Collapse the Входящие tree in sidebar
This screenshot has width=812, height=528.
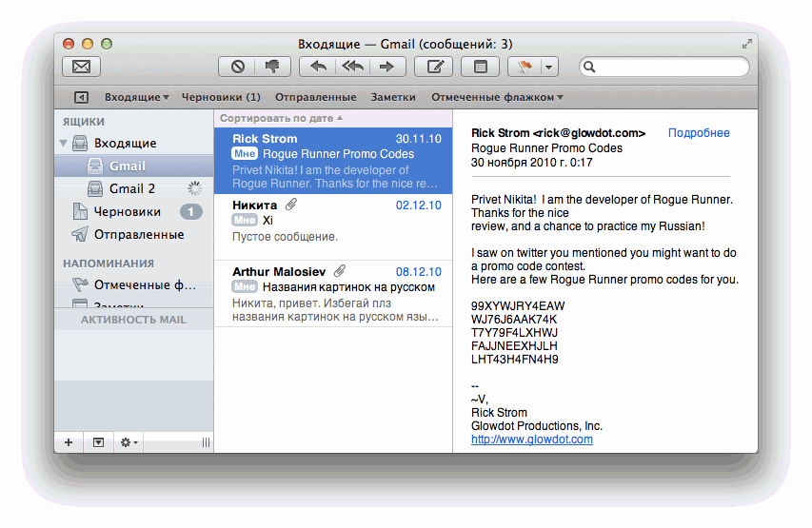pyautogui.click(x=63, y=143)
